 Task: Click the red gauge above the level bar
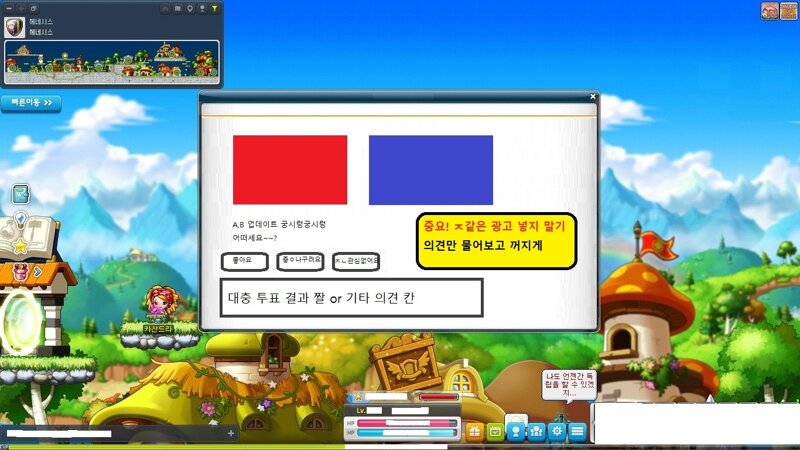(x=438, y=396)
